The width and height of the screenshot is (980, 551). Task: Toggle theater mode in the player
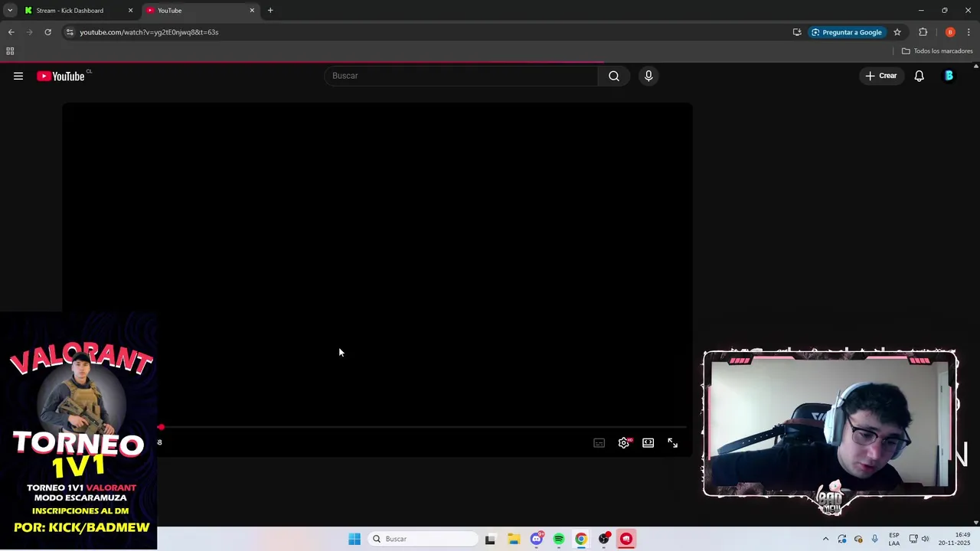(648, 443)
